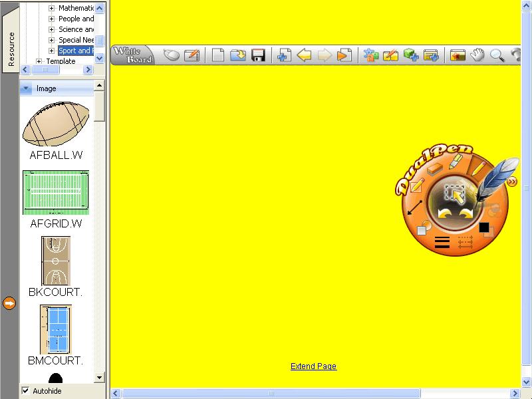Open the Image category dropdown
The width and height of the screenshot is (532, 399).
pos(26,88)
